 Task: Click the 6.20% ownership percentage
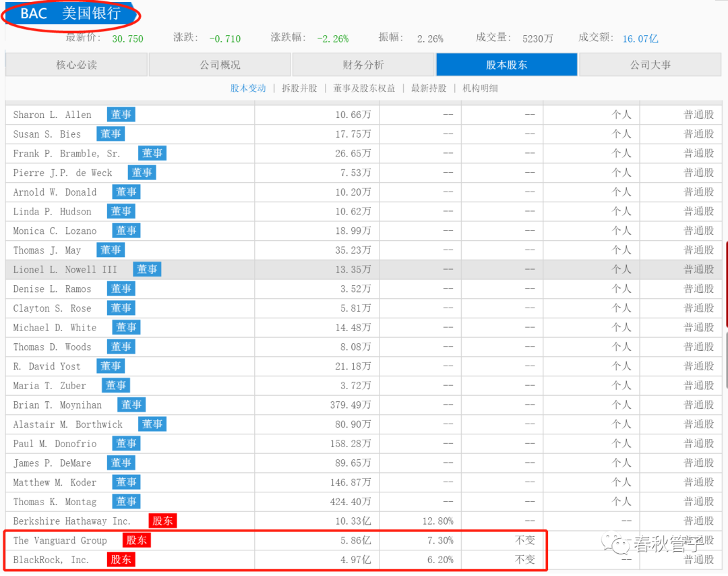click(x=440, y=560)
